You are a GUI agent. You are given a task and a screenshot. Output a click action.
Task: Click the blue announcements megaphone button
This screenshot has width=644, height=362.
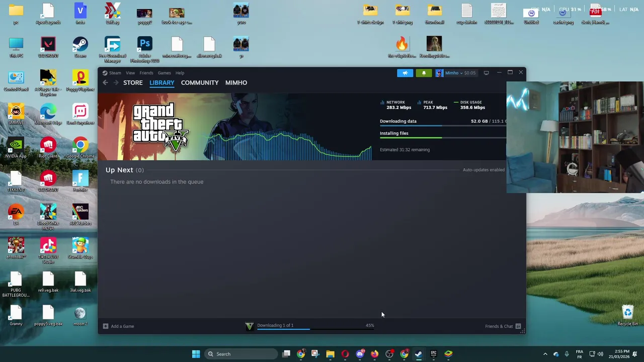[x=405, y=73]
